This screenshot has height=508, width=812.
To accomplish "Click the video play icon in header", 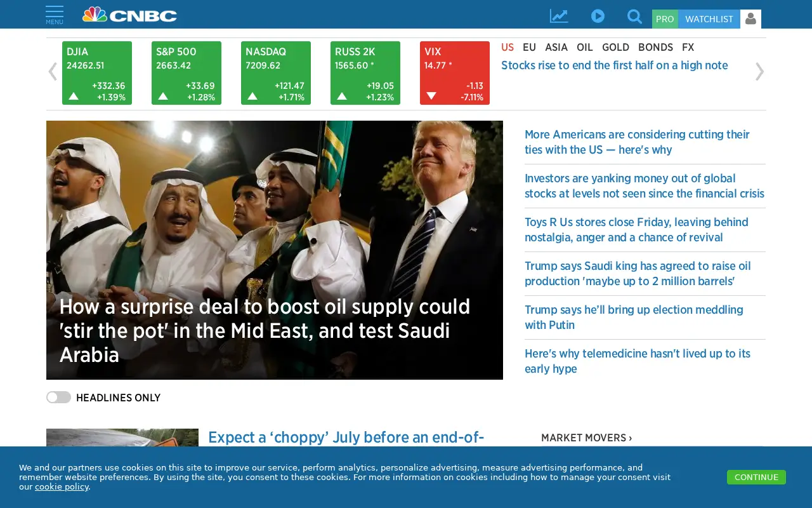I will click(598, 16).
